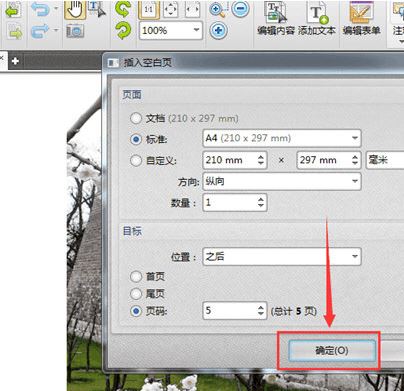Screen dimensions: 404x391
Task: Open the redo history dropdown arrow
Action: pyautogui.click(x=56, y=30)
